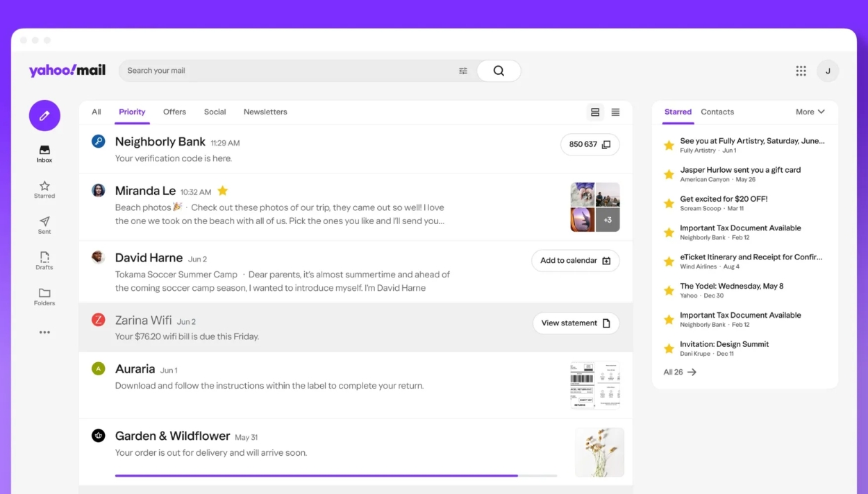The image size is (868, 494).
Task: Open the apps grid icon
Action: [800, 70]
